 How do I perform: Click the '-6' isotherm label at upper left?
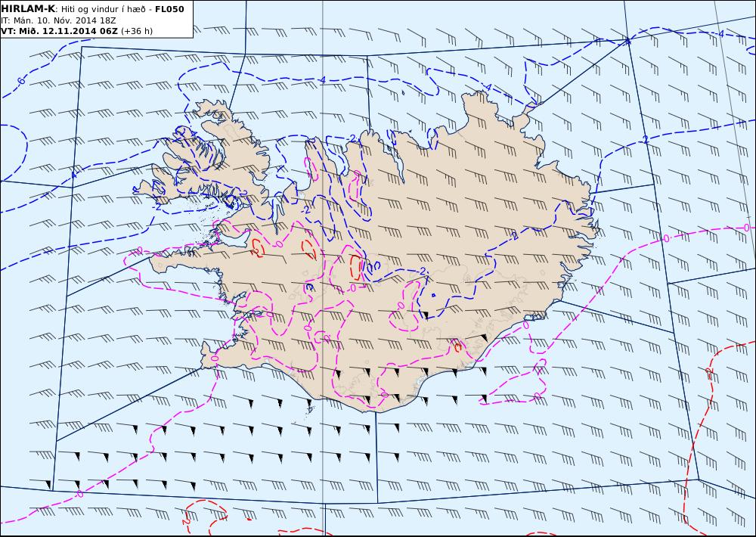tap(21, 82)
